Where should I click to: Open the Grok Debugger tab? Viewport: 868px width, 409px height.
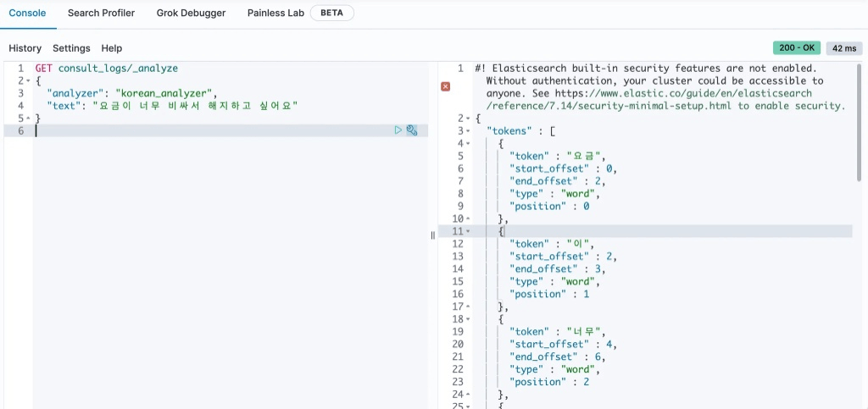click(x=191, y=14)
